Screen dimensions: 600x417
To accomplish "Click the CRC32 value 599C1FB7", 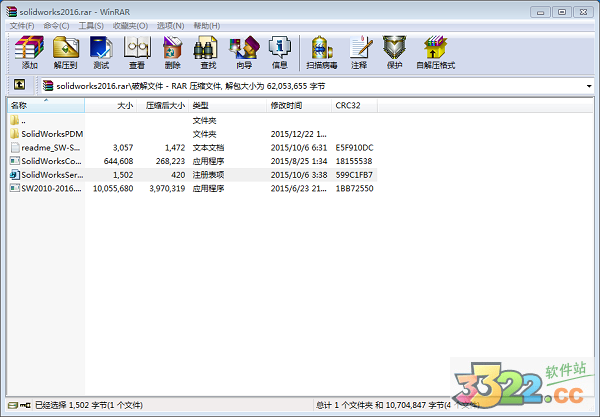I will pyautogui.click(x=354, y=175).
